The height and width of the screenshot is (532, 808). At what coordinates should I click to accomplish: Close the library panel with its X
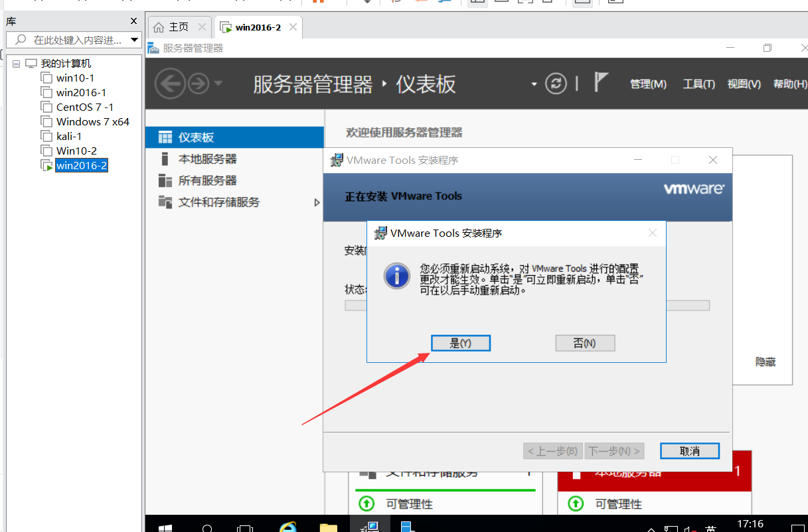133,21
